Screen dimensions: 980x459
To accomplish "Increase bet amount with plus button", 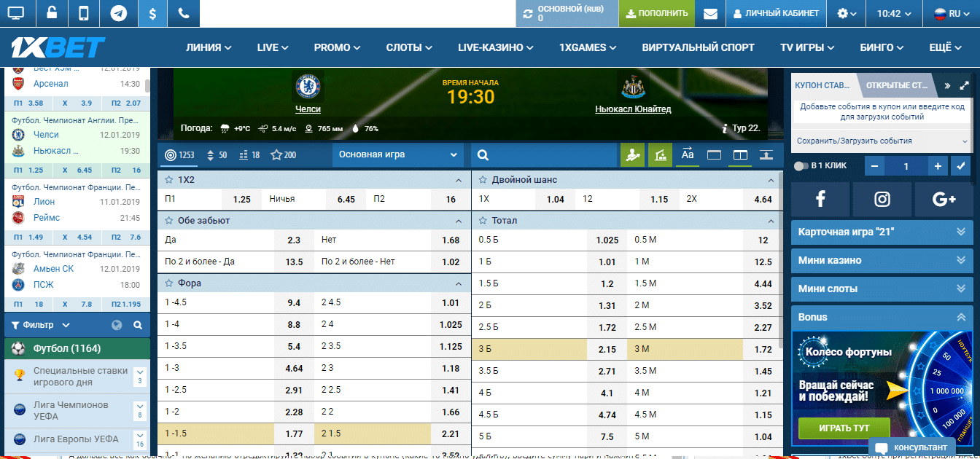I will pos(938,166).
